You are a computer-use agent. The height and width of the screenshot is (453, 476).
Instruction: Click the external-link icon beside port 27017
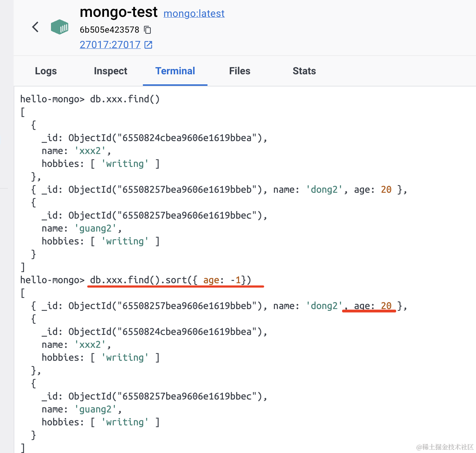coord(148,45)
